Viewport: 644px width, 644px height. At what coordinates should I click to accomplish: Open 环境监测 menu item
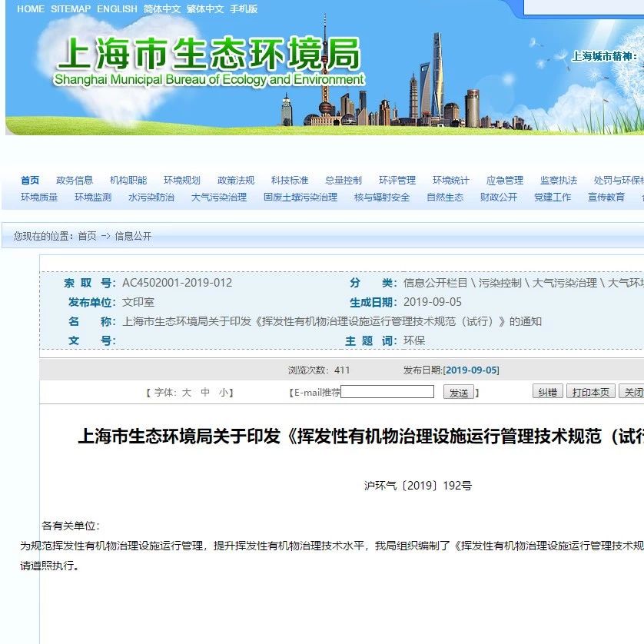click(93, 198)
